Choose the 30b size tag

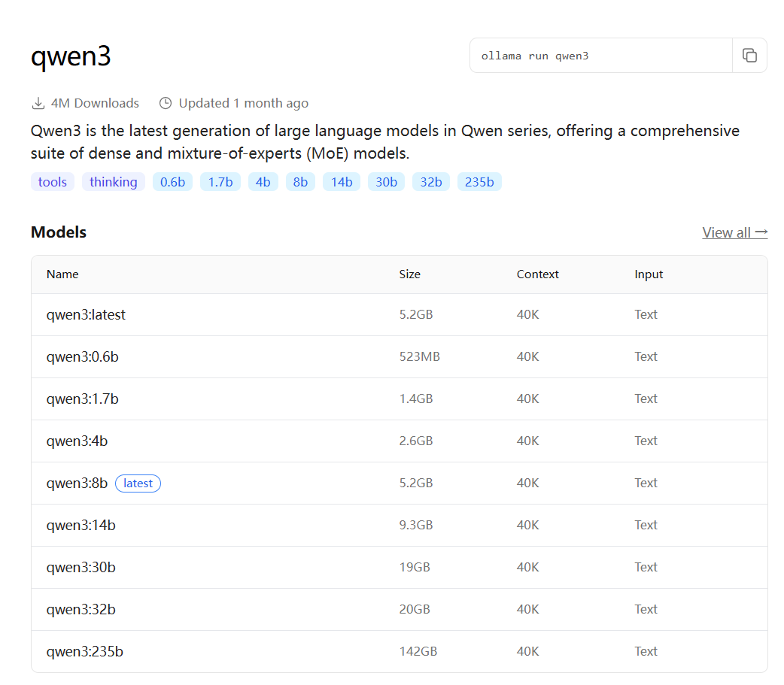pos(387,182)
